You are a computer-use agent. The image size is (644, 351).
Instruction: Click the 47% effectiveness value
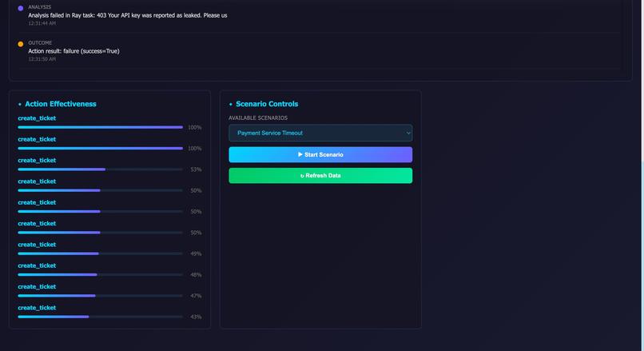click(x=196, y=296)
